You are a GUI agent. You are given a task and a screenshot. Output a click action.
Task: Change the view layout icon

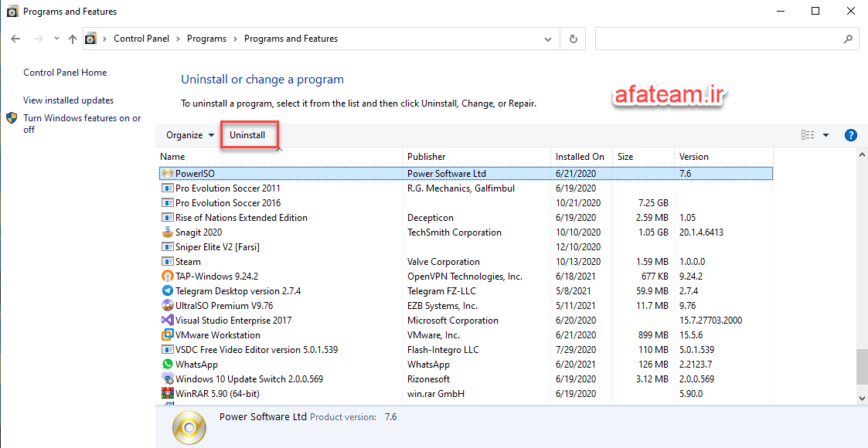808,135
